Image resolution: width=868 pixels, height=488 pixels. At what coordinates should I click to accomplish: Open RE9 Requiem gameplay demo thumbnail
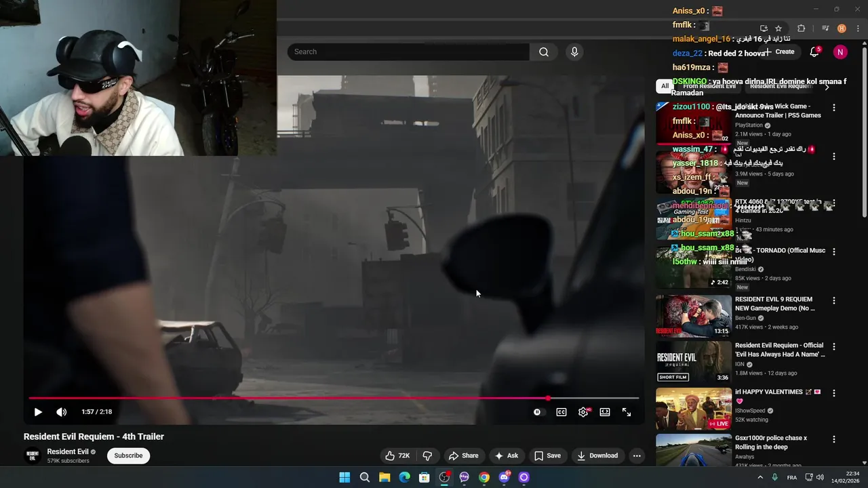click(x=694, y=316)
